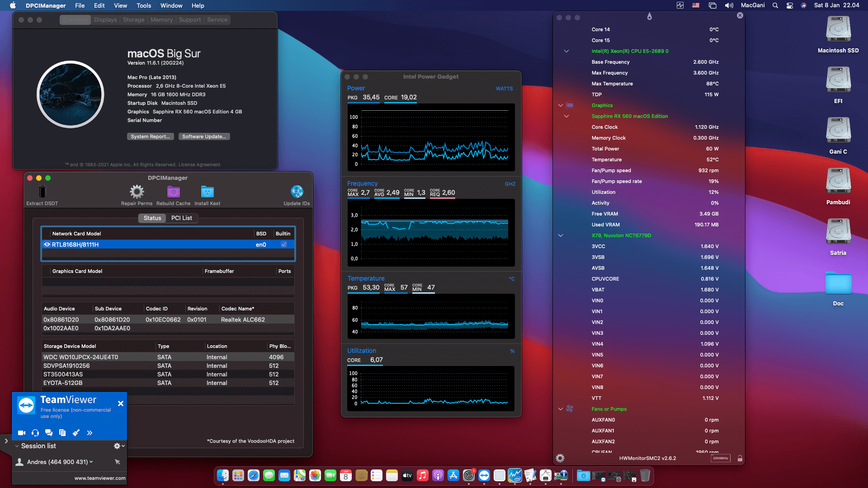The image size is (868, 488).
Task: Open the Andres session dropdown arrow
Action: coord(91,462)
